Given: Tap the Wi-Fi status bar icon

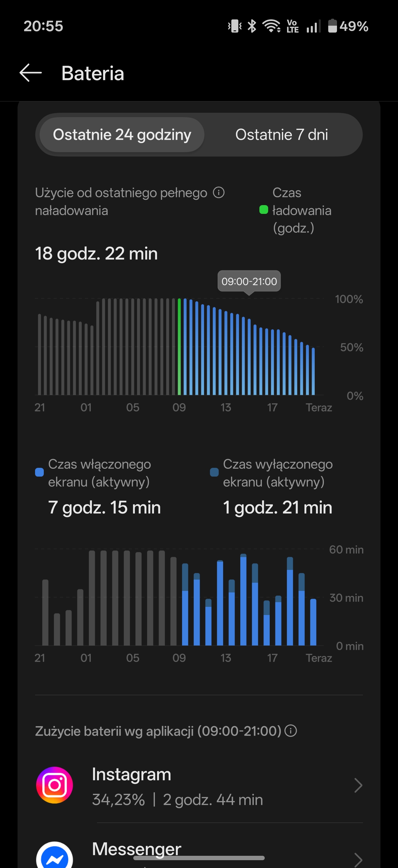Looking at the screenshot, I should point(271,26).
